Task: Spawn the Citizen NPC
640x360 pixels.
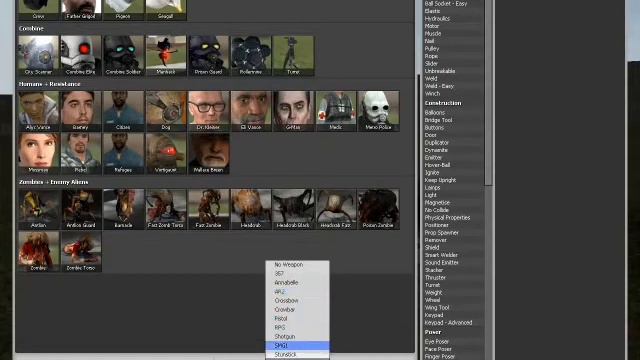Action: (123, 111)
